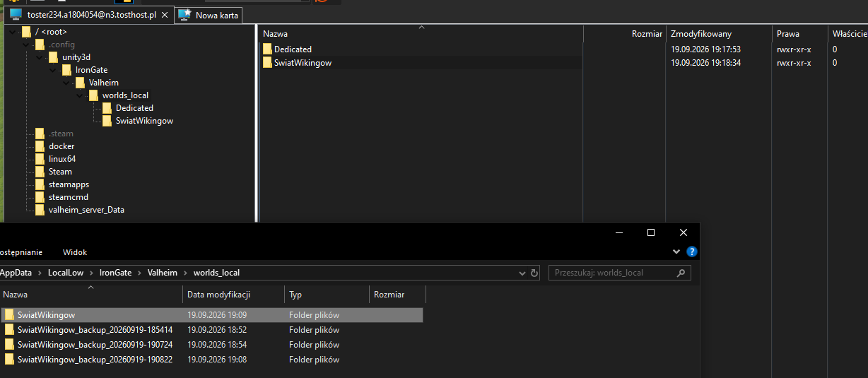This screenshot has height=378, width=868.
Task: Click the Dedicated folder icon in the tree
Action: [x=107, y=108]
